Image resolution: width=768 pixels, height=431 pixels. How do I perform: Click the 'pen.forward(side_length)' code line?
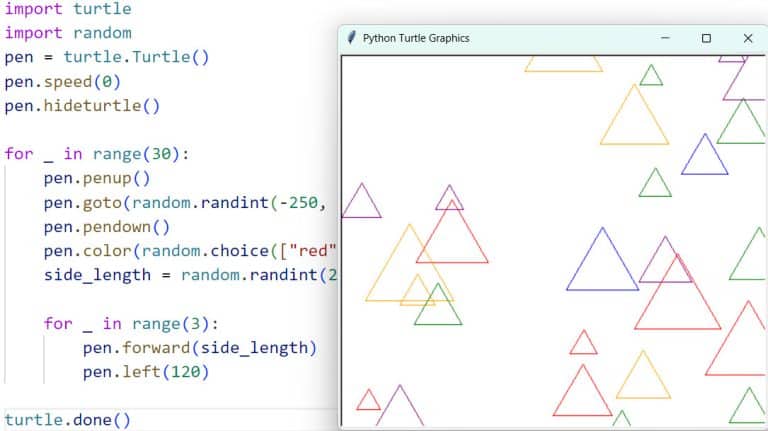click(200, 348)
